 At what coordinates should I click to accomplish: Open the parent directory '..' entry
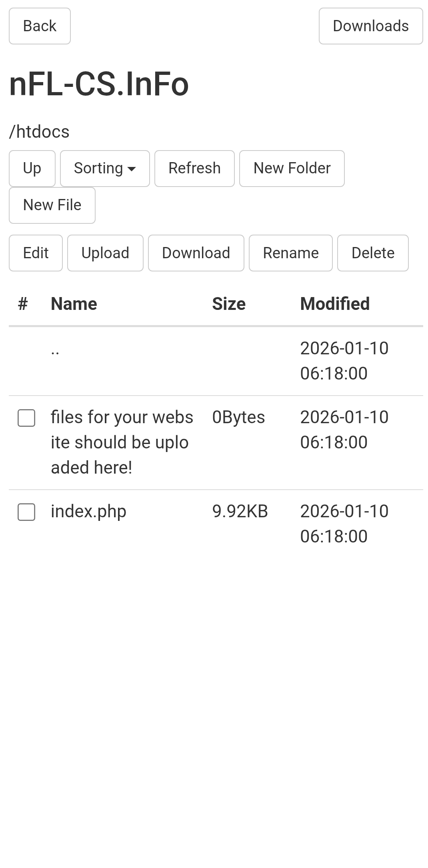click(x=55, y=351)
